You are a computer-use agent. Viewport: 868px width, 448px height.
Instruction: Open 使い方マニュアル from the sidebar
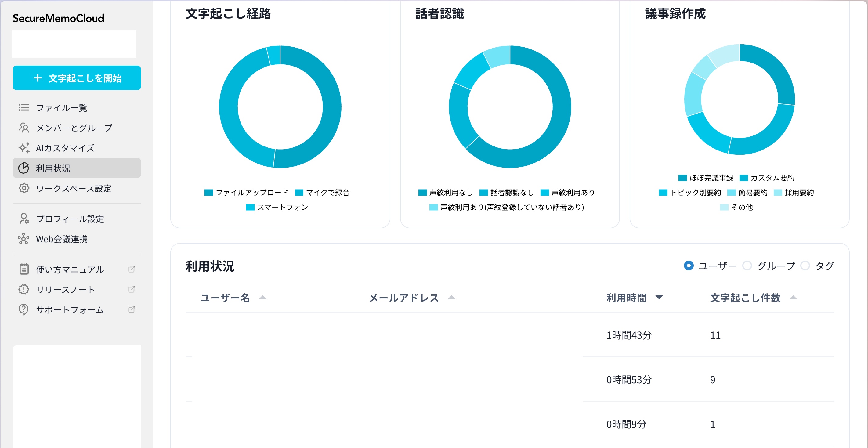pos(69,269)
